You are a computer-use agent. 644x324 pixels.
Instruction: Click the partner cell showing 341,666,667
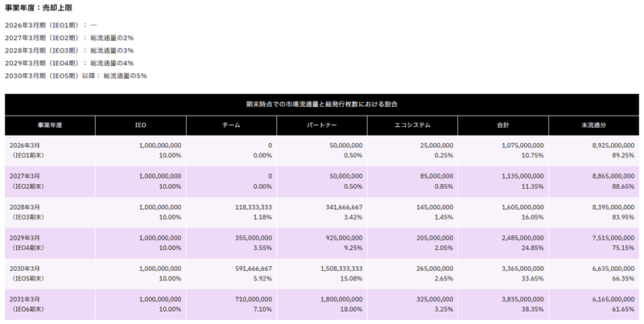click(341, 207)
